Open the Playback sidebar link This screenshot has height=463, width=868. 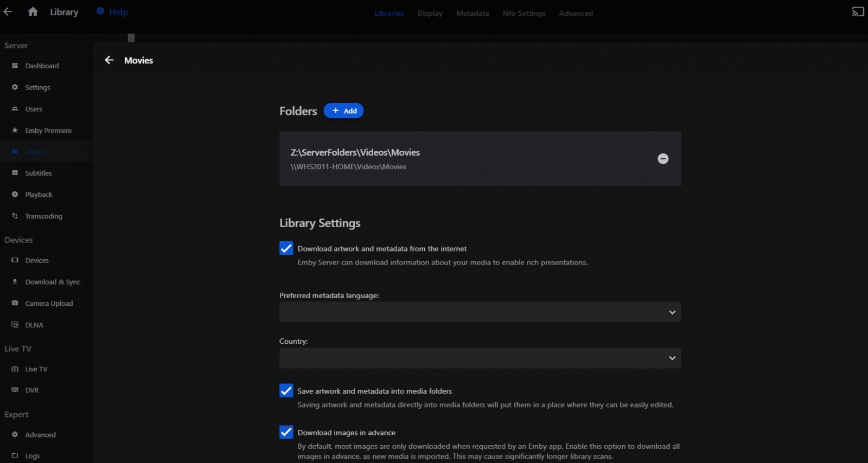point(39,195)
